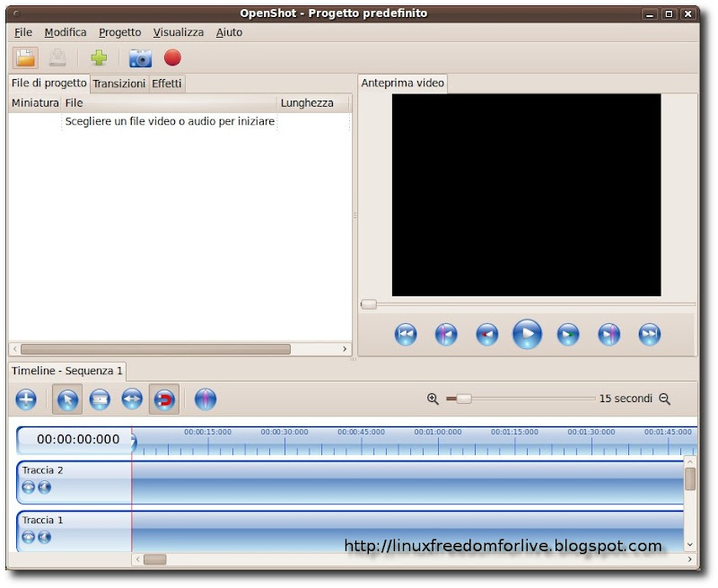Screen dimensions: 718x588
Task: Fast forward the video preview
Action: coord(568,334)
